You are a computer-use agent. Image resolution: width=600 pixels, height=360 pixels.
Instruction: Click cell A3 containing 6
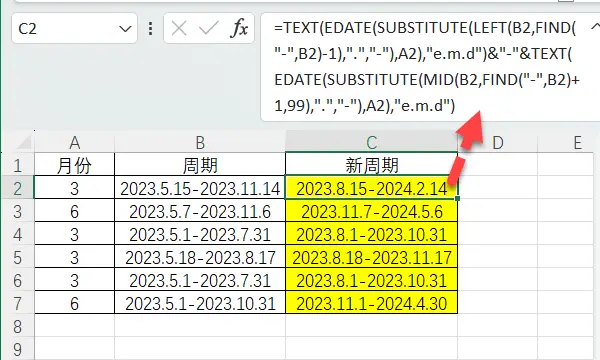(75, 211)
